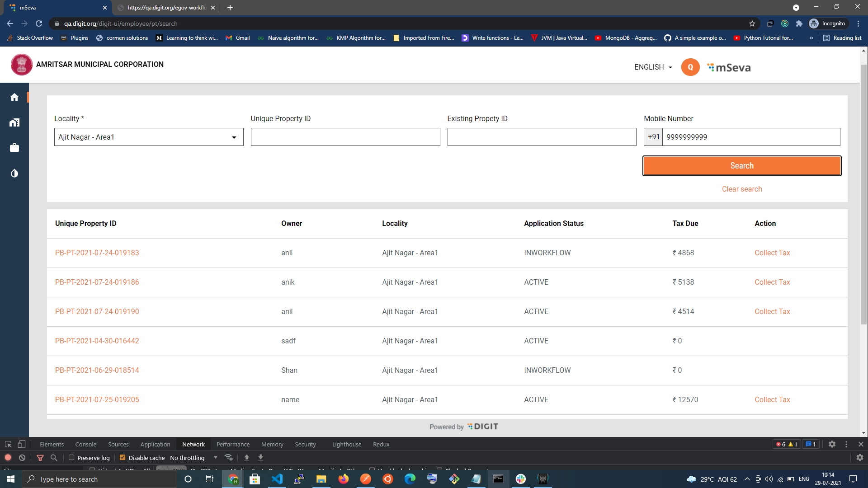Open the Lighthouse tab in DevTools
The height and width of the screenshot is (488, 868).
(346, 444)
